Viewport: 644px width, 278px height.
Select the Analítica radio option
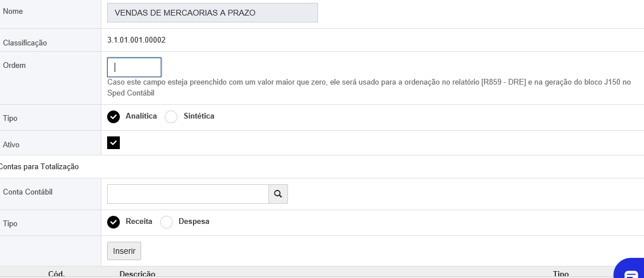[113, 117]
